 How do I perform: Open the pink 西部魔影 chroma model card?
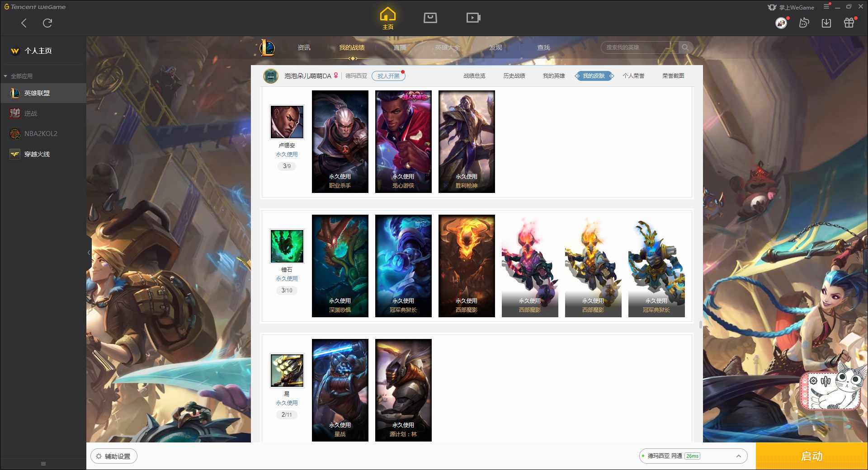coord(530,266)
